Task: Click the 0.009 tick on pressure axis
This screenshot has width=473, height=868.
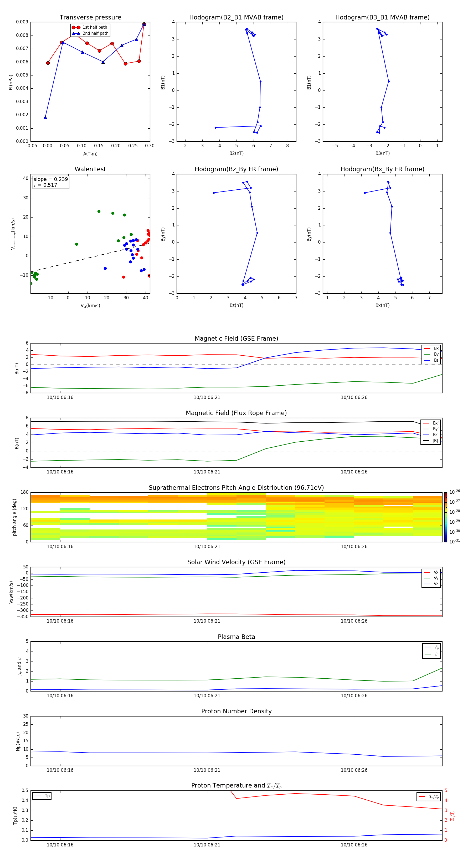Action: tap(22, 22)
